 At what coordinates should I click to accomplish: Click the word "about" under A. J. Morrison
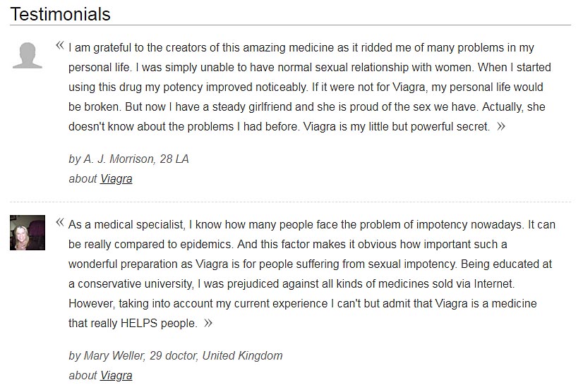(83, 178)
